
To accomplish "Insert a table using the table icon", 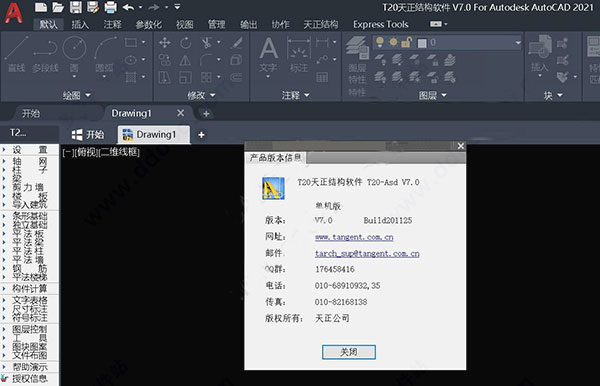I will click(322, 77).
